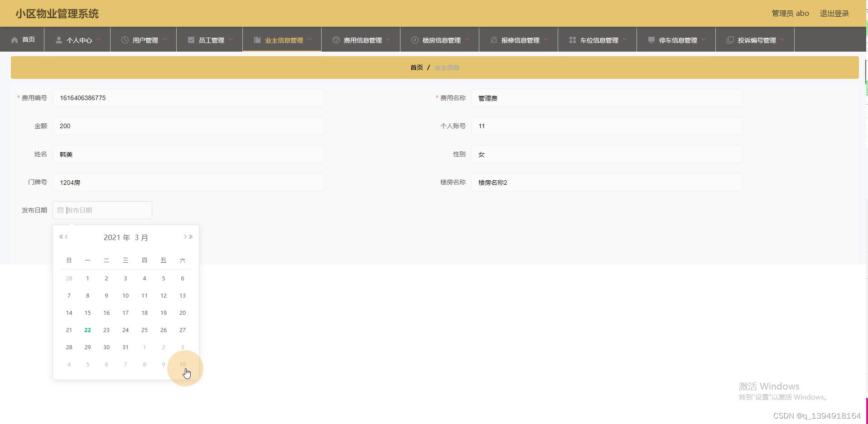The height and width of the screenshot is (424, 868).
Task: Click the person icon beside 个人中心
Action: click(58, 40)
